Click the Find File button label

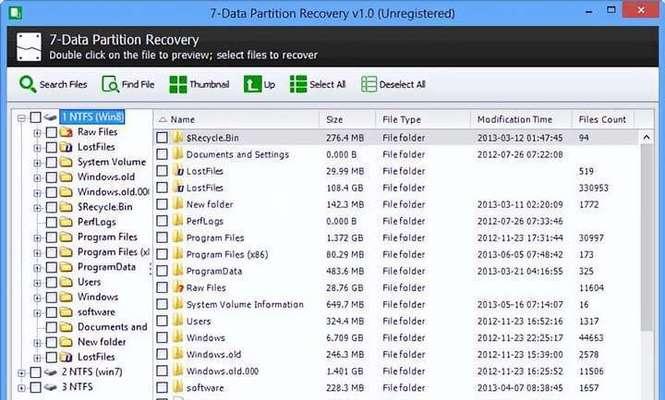(x=138, y=84)
